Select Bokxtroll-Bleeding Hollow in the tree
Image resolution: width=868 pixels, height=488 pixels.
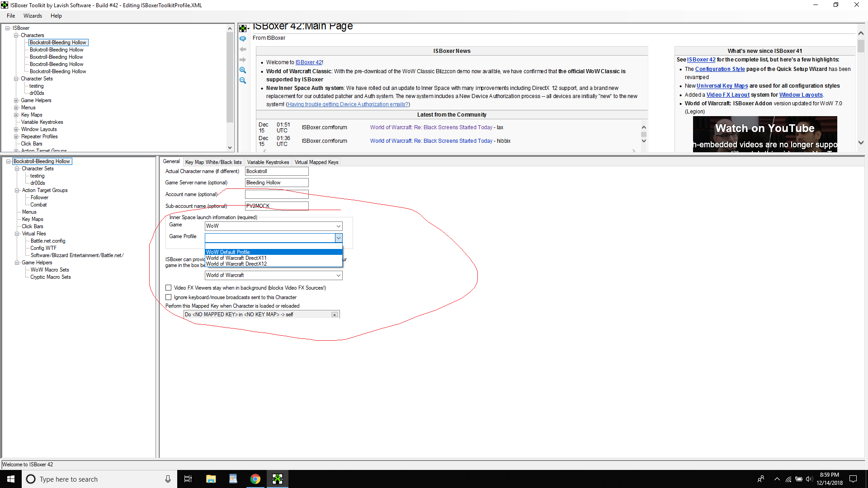tap(57, 50)
